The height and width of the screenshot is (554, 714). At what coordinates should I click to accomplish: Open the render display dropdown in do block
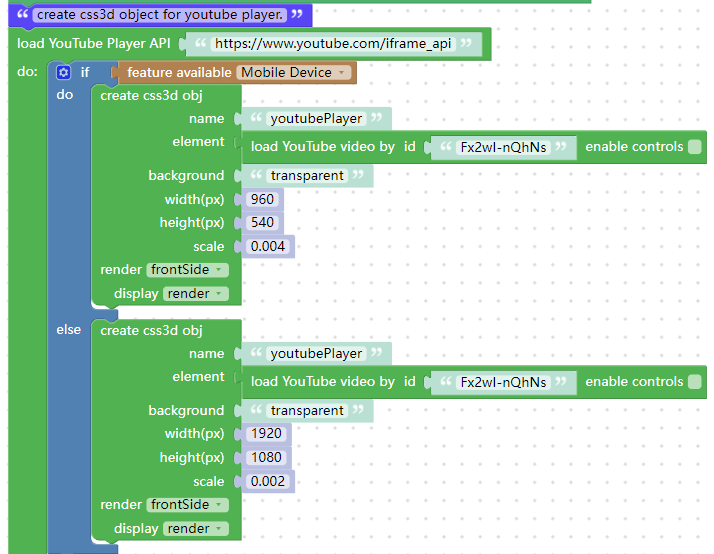coord(195,294)
